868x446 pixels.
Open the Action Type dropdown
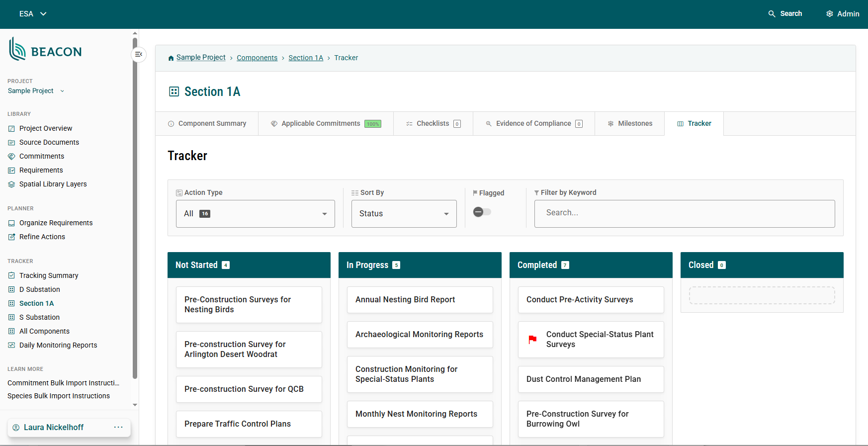(x=255, y=214)
